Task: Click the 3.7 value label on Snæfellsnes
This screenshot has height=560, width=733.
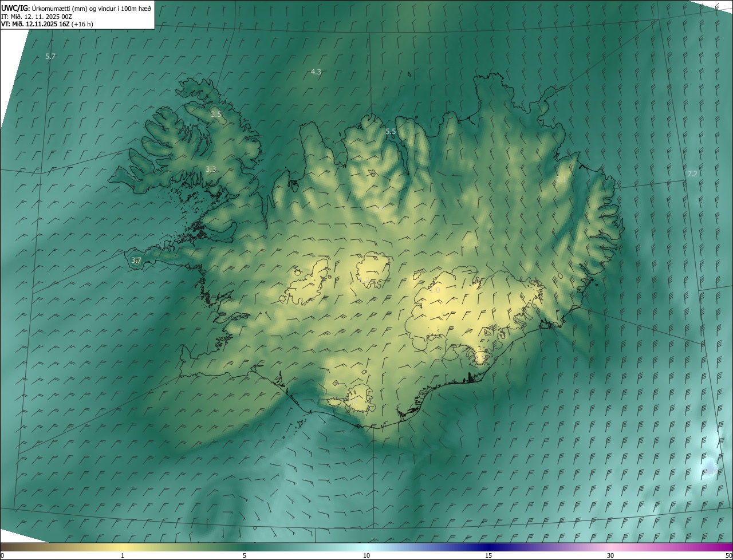Action: point(136,261)
